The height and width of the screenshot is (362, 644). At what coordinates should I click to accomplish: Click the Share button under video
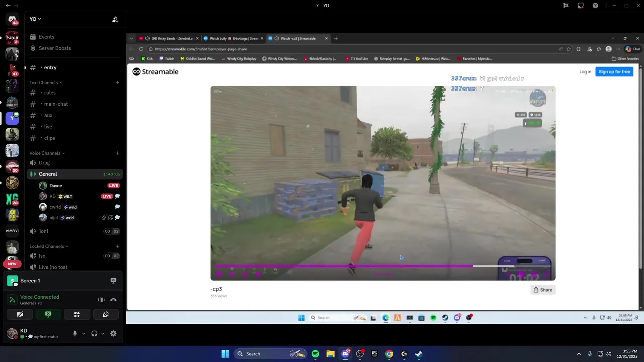point(543,290)
